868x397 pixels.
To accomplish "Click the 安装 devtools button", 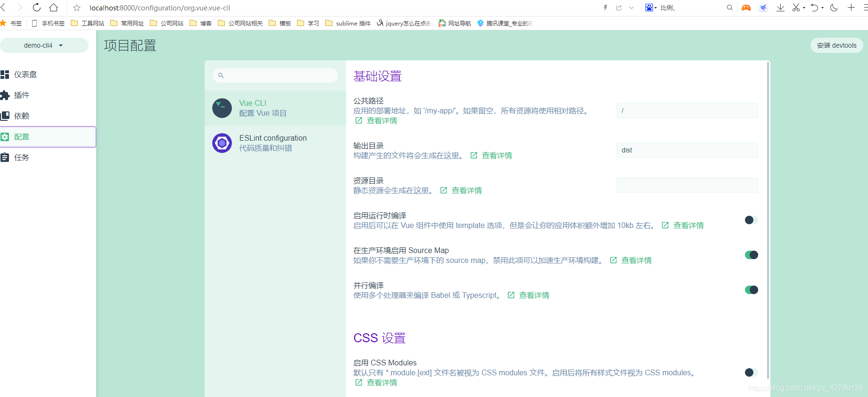I will [836, 45].
